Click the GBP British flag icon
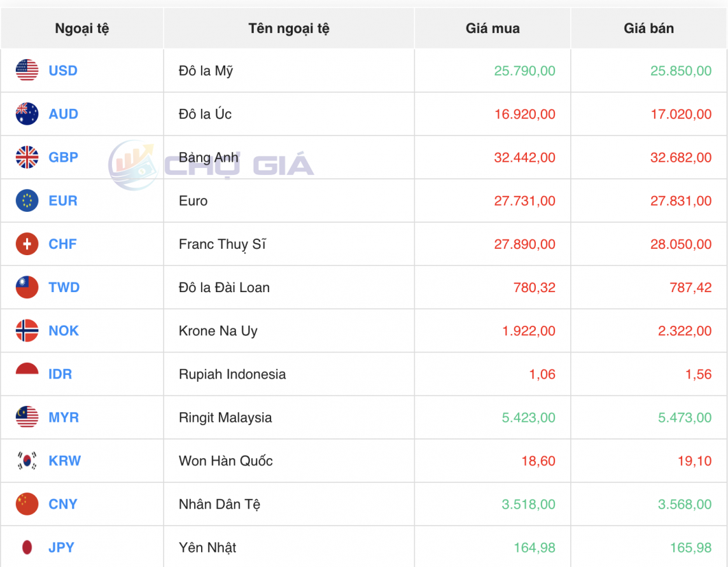This screenshot has height=567, width=728. click(x=27, y=157)
